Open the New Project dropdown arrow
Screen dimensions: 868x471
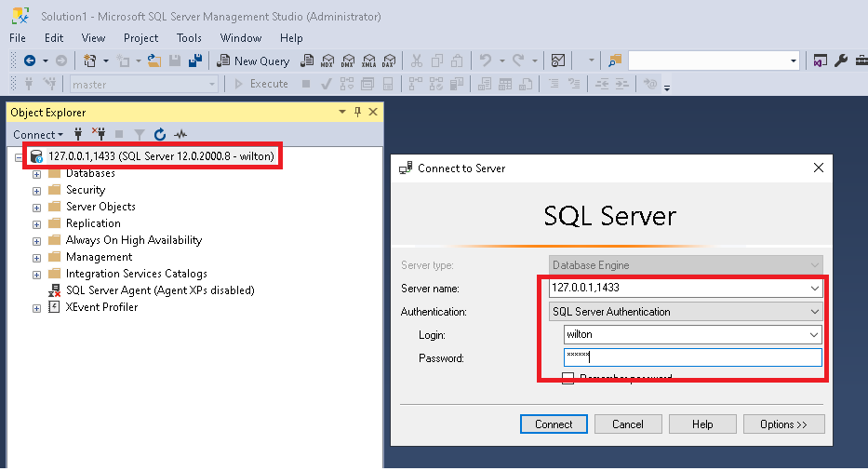pyautogui.click(x=106, y=61)
